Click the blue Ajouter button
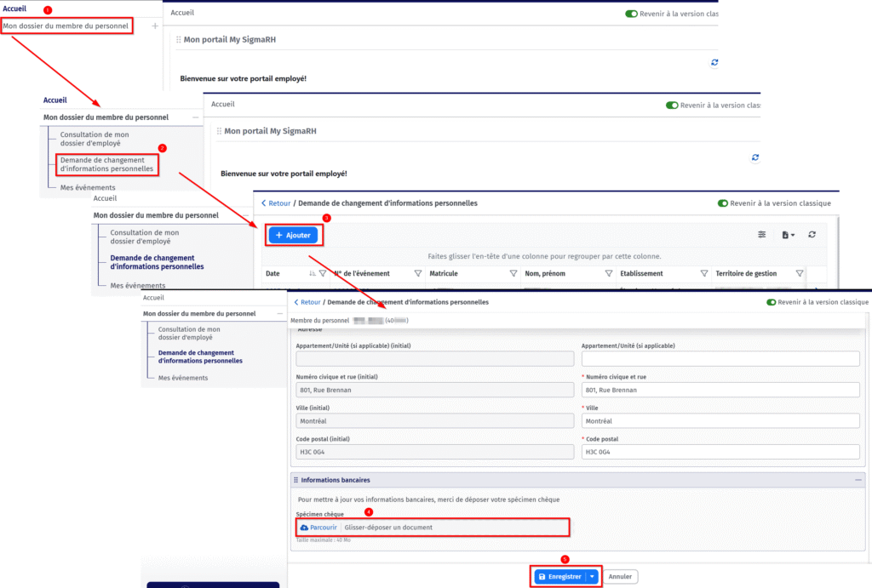Image resolution: width=872 pixels, height=588 pixels. pyautogui.click(x=293, y=235)
